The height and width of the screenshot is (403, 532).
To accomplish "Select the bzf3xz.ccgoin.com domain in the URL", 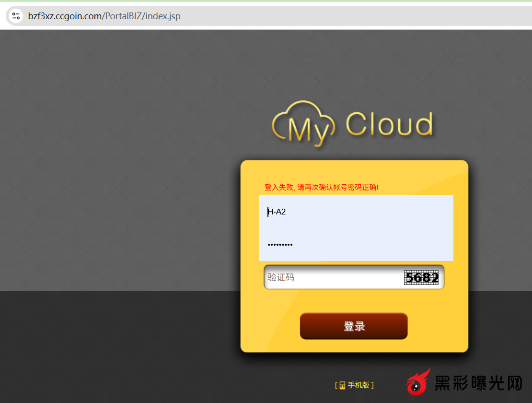I will (x=65, y=16).
